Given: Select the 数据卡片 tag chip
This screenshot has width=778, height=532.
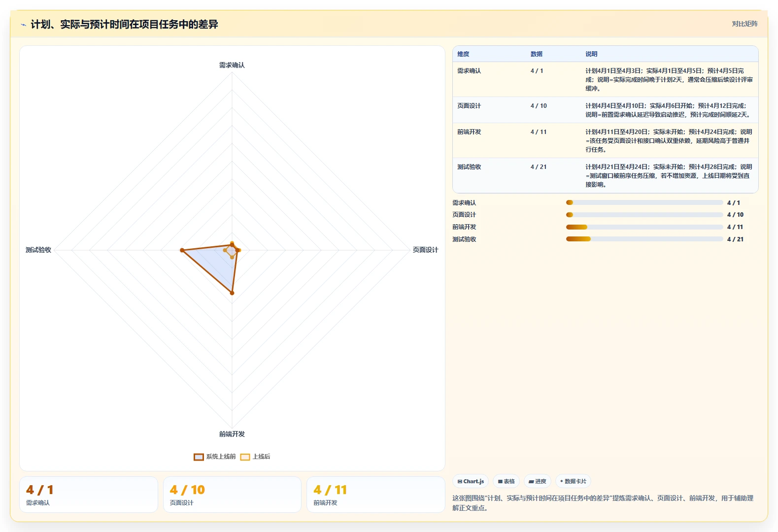Looking at the screenshot, I should point(573,481).
